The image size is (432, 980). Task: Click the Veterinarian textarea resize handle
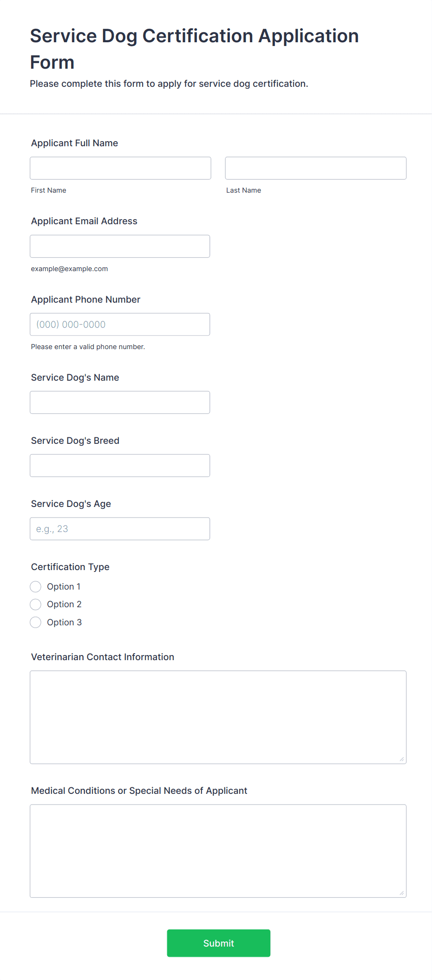[402, 759]
